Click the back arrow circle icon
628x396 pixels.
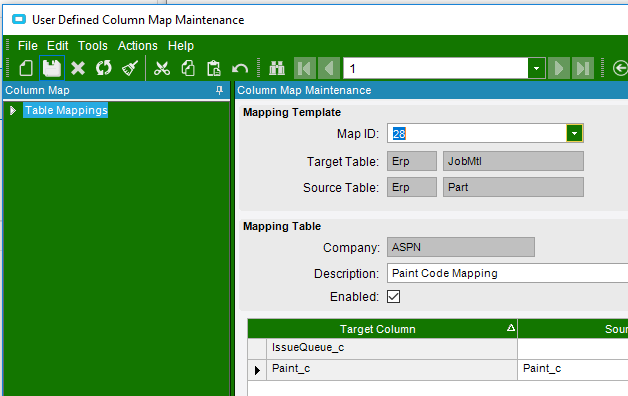[x=620, y=68]
